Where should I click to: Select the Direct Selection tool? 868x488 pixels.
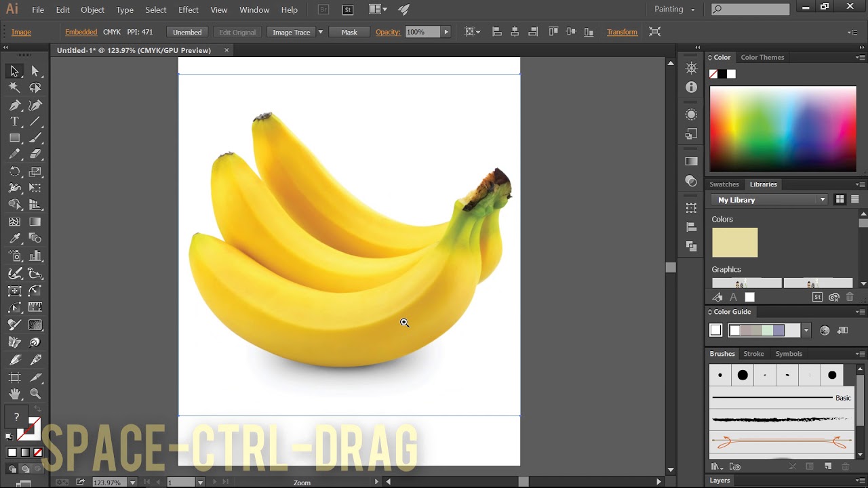[x=35, y=71]
